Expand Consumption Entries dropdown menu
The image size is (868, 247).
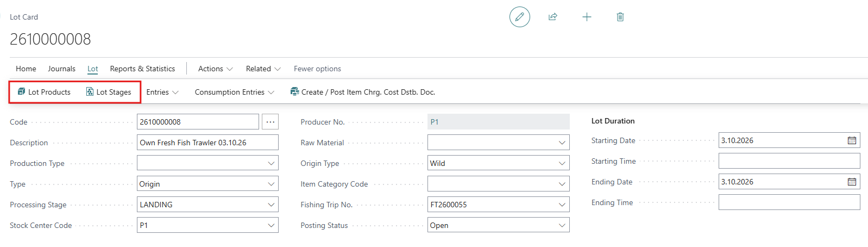(x=235, y=92)
